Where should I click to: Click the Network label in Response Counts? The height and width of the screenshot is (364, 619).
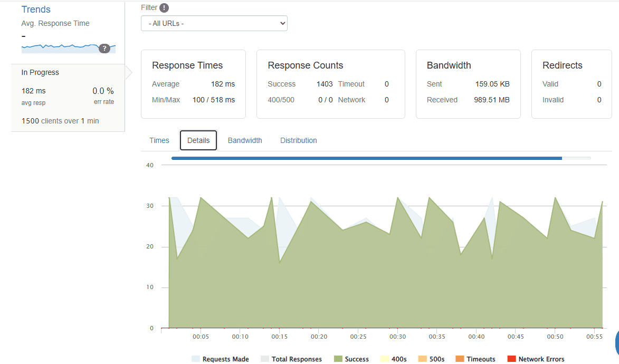351,100
